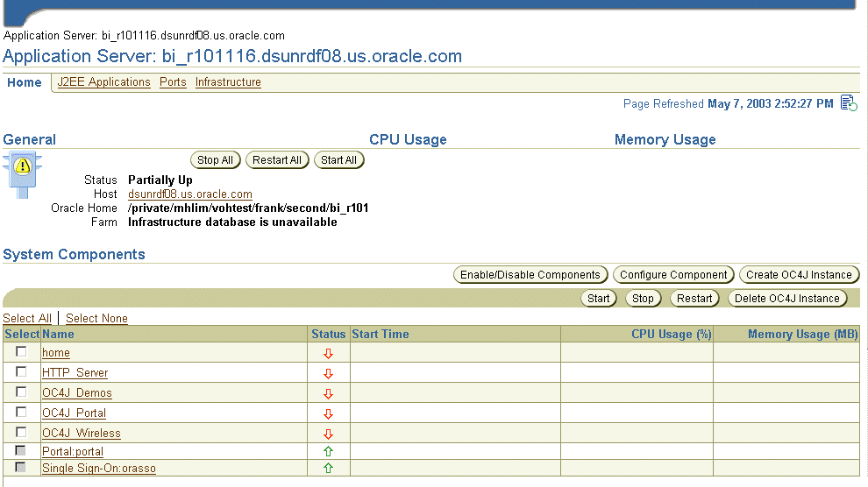The width and height of the screenshot is (868, 487).
Task: Click the page refresh icon
Action: pos(849,102)
